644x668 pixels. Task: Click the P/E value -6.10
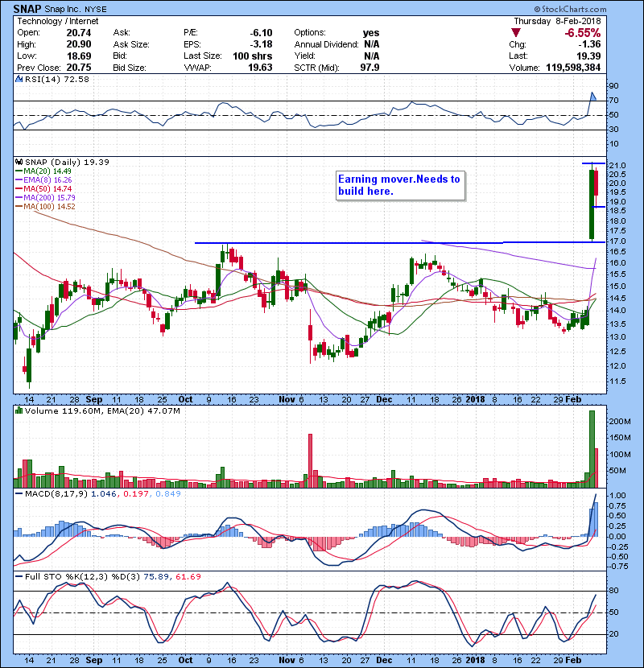tap(261, 33)
